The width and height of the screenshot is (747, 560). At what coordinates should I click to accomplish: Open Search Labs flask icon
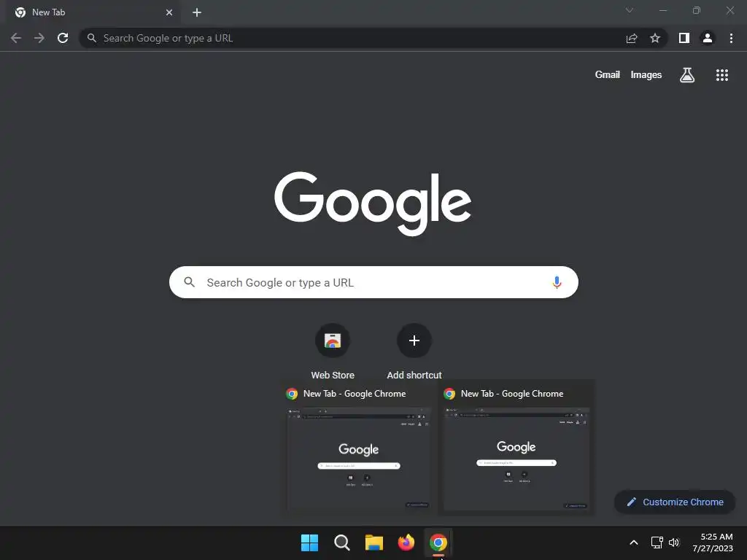tap(687, 75)
